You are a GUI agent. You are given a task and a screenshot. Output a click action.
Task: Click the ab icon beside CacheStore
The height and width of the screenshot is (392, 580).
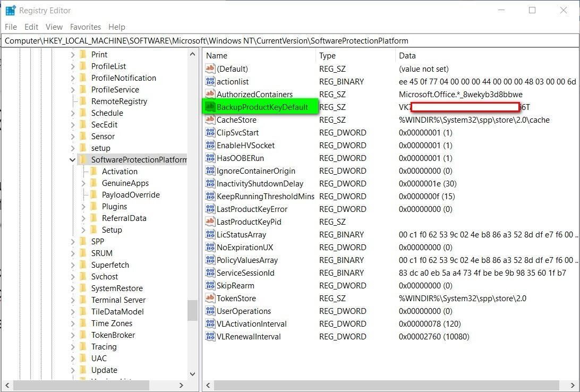tap(209, 120)
